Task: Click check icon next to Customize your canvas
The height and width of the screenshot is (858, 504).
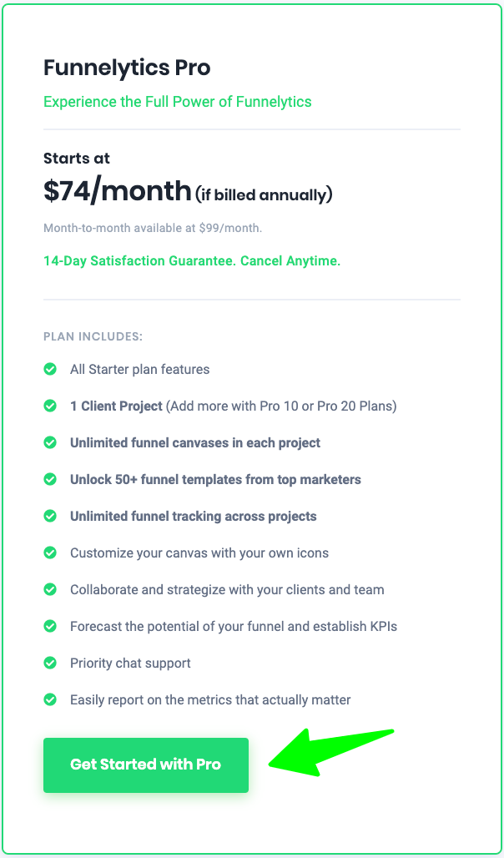Action: click(x=50, y=553)
